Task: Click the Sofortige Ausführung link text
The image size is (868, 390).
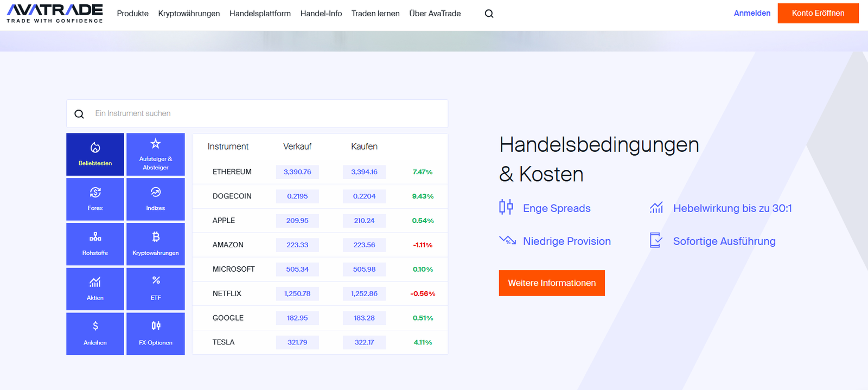Action: (x=724, y=241)
